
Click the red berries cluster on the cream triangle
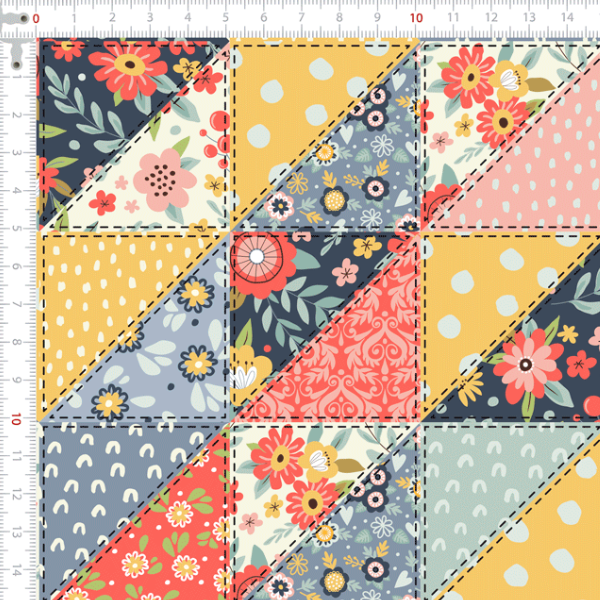[x=212, y=140]
